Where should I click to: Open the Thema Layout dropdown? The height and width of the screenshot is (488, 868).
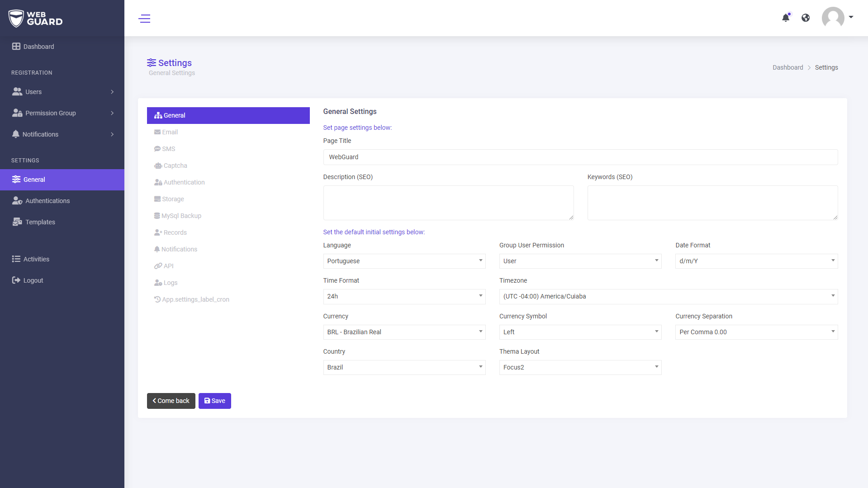580,367
